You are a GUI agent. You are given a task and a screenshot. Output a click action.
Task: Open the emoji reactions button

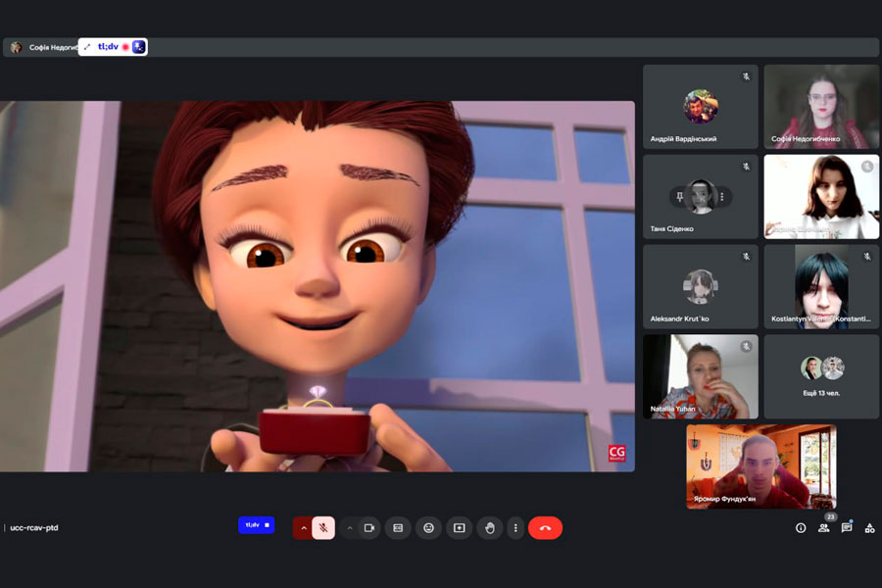[x=428, y=528]
